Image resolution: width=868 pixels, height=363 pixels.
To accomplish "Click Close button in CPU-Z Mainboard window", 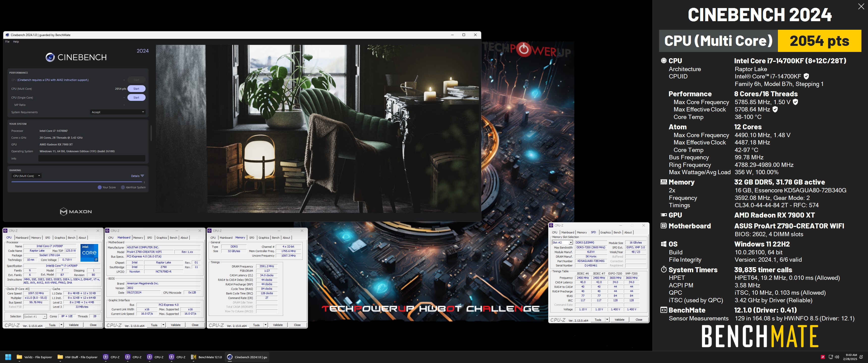I will click(x=195, y=325).
